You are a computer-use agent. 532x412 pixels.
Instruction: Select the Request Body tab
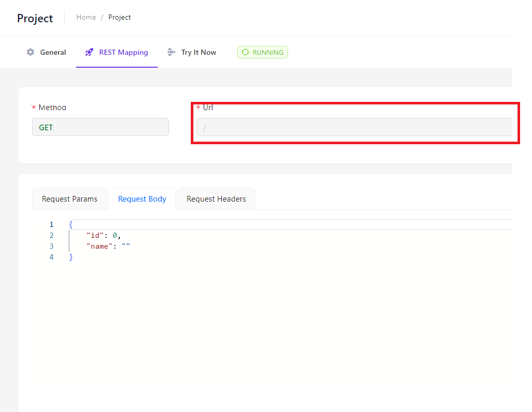click(142, 199)
